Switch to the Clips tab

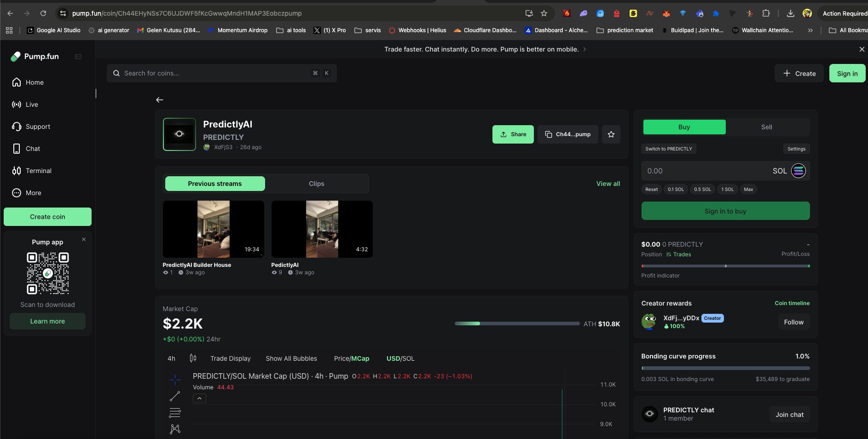pyautogui.click(x=316, y=184)
